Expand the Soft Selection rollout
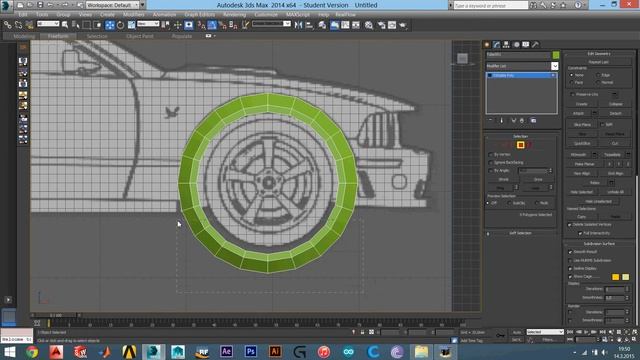Image resolution: width=640 pixels, height=360 pixels. pos(520,233)
